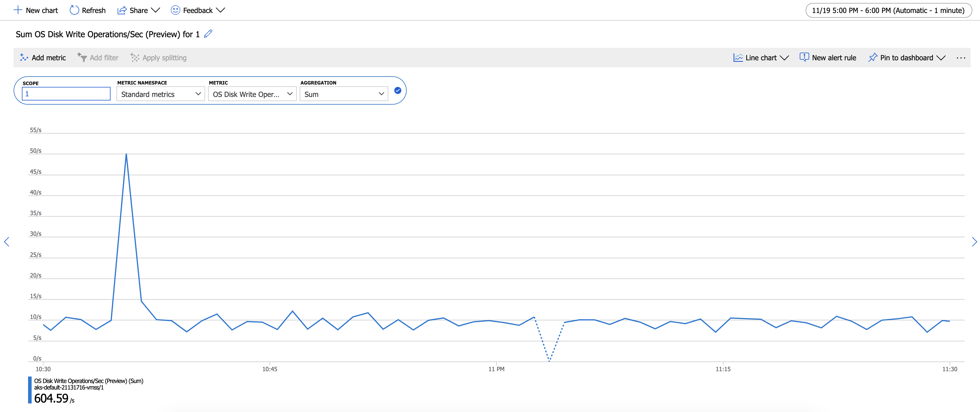
Task: Open the Metric Namespace dropdown
Action: [160, 94]
